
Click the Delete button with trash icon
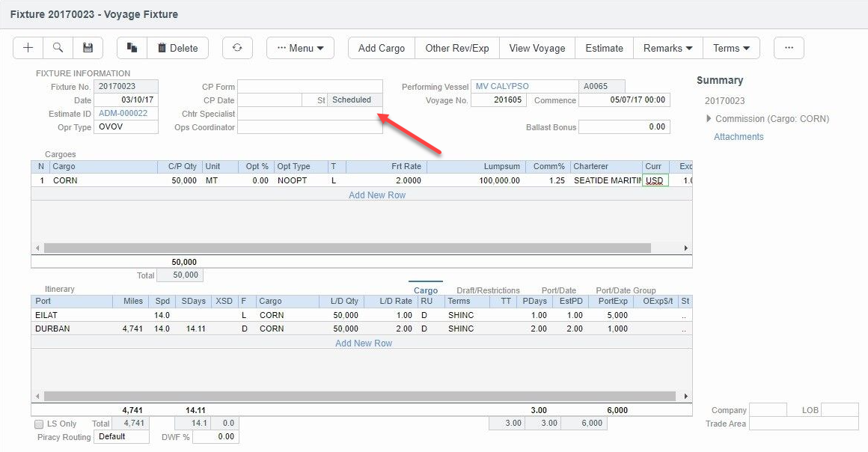[177, 48]
